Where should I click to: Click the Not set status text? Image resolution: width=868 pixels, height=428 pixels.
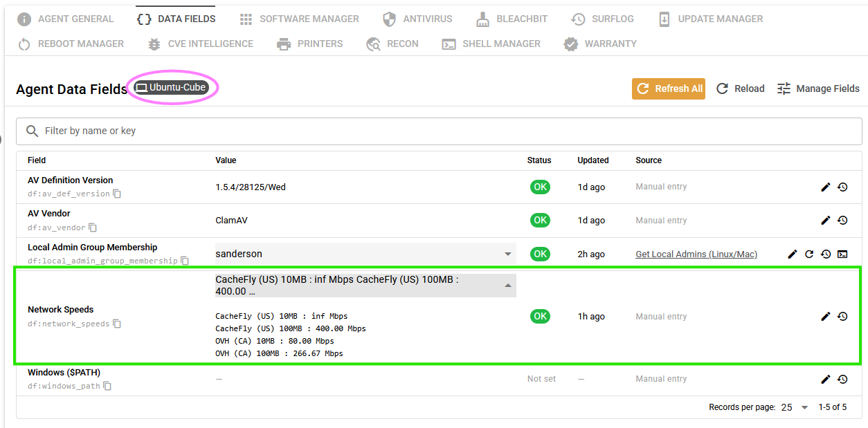point(541,379)
